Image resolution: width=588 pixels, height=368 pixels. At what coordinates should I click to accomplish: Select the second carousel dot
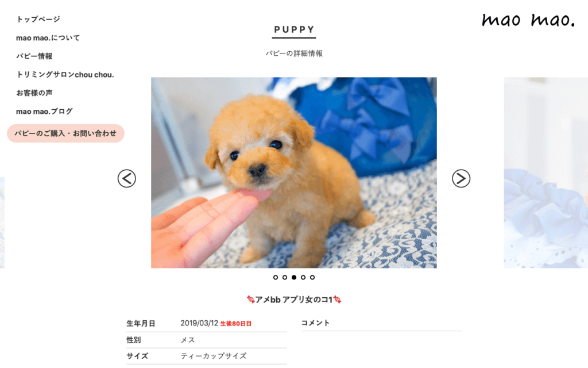click(285, 277)
